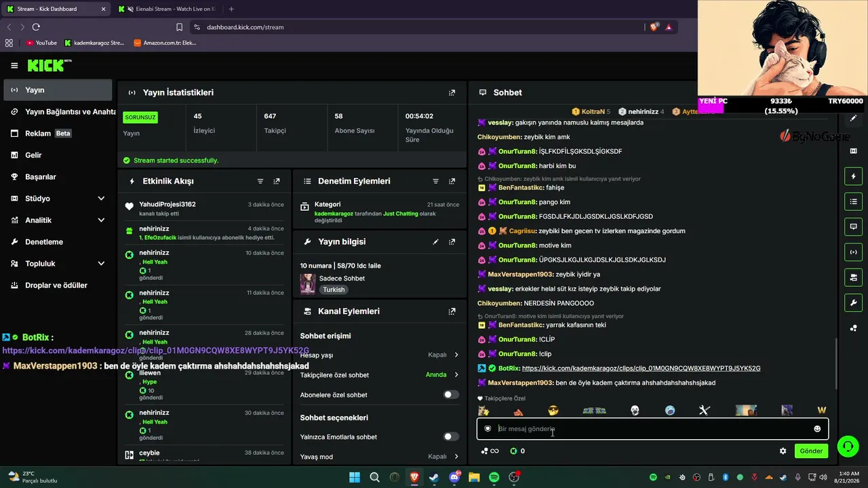Open the BotRix clip link in chat

pyautogui.click(x=641, y=369)
